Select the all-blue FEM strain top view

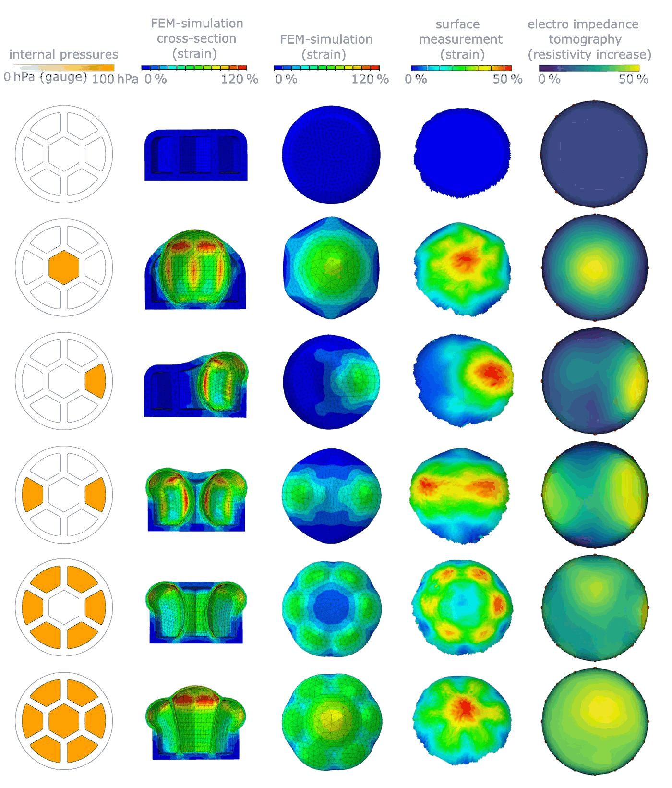point(331,155)
